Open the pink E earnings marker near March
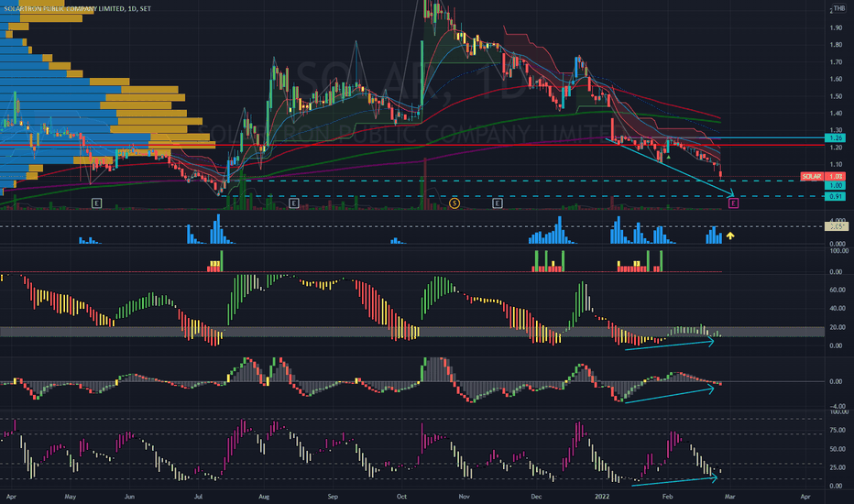The width and height of the screenshot is (854, 504). coord(733,203)
